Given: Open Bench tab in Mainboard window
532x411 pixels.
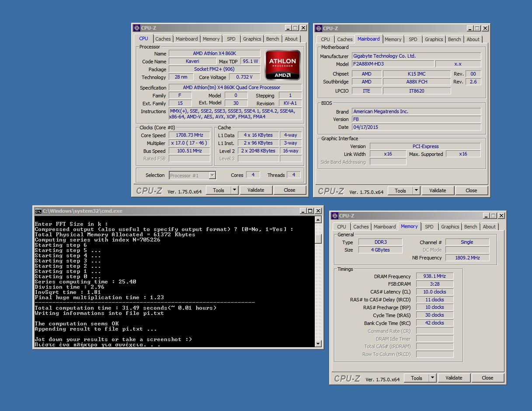Looking at the screenshot, I should point(455,39).
